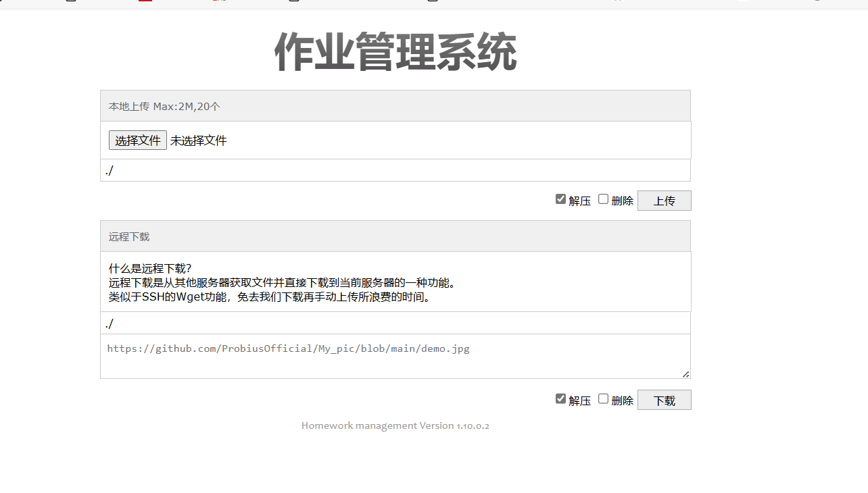Click the Homework management Version 1.10.0.2 footer

pos(395,425)
